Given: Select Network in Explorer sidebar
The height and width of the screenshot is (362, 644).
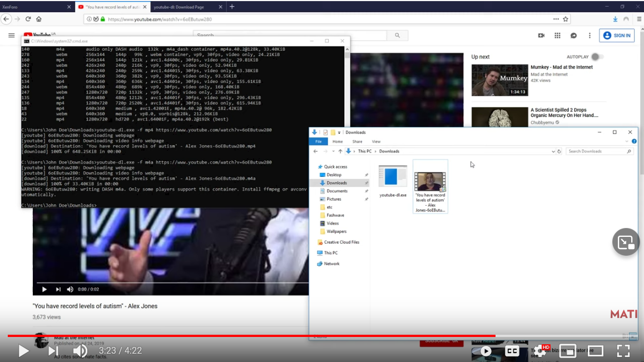Looking at the screenshot, I should [331, 264].
